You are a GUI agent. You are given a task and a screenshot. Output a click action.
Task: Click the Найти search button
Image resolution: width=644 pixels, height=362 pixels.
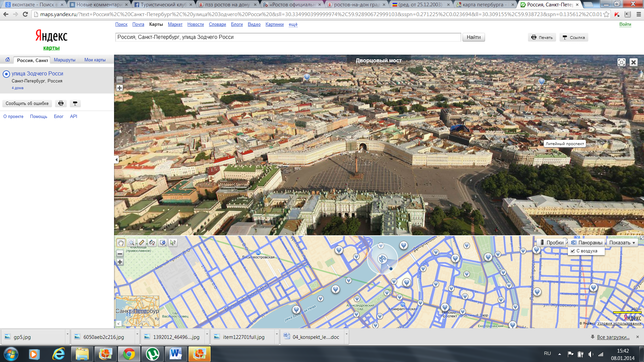coord(474,37)
